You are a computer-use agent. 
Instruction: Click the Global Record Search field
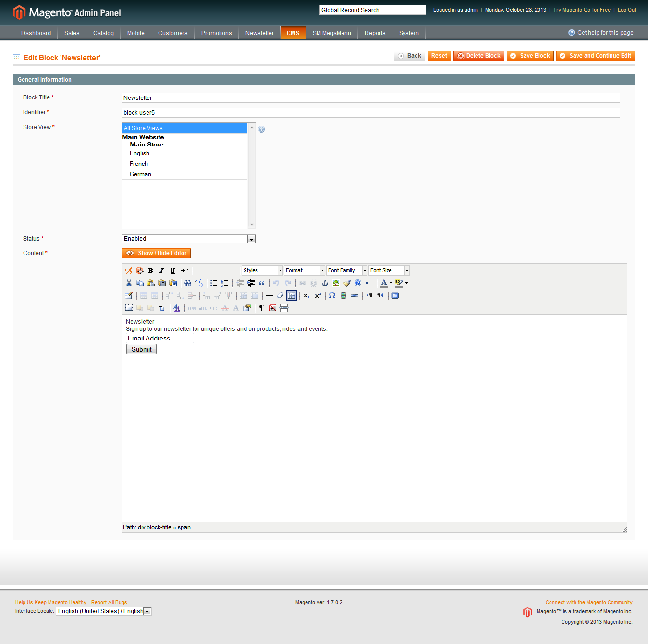pyautogui.click(x=373, y=10)
